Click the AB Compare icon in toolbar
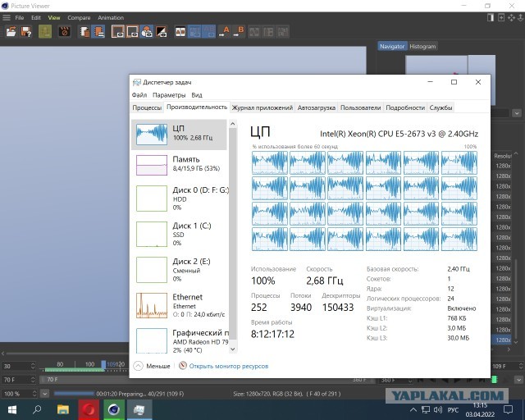 (x=180, y=32)
